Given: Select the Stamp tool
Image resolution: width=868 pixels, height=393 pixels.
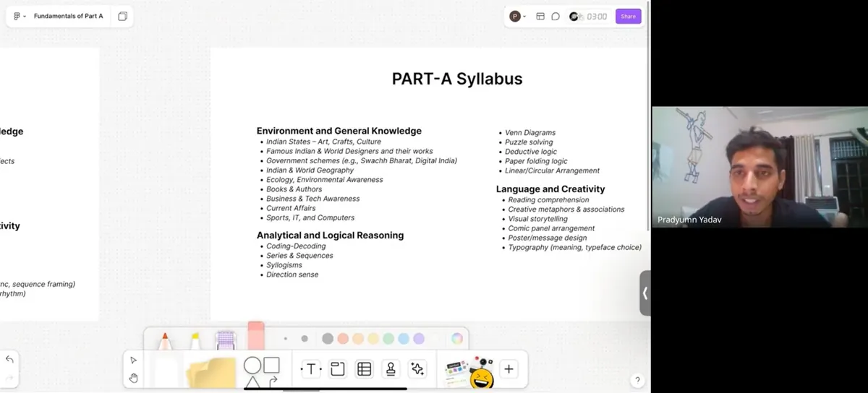Looking at the screenshot, I should tap(391, 369).
